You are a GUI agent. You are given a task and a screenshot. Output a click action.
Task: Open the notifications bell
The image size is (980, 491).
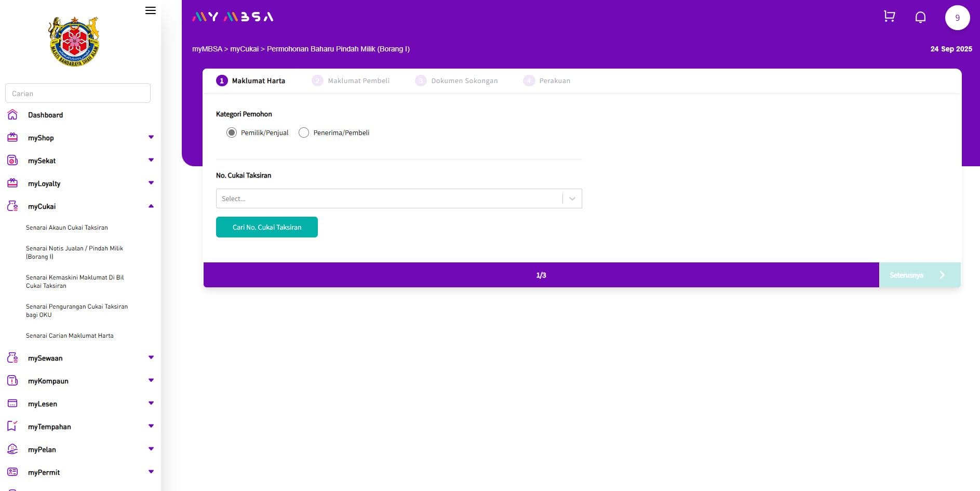(920, 17)
